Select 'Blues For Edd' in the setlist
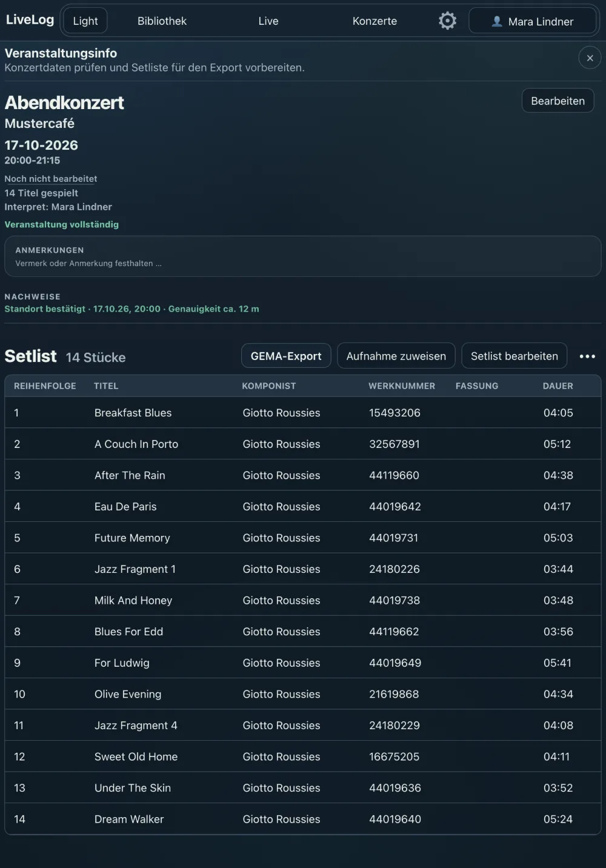606x868 pixels. click(x=129, y=632)
